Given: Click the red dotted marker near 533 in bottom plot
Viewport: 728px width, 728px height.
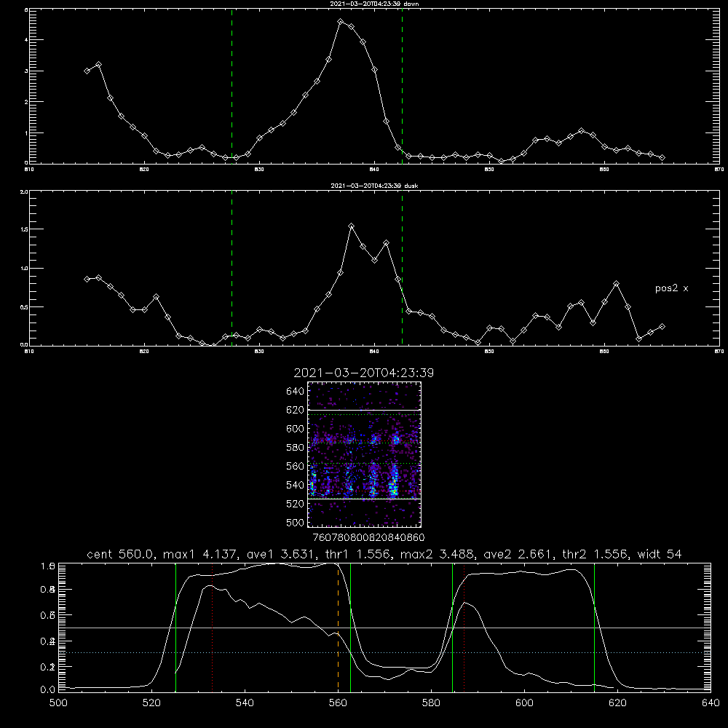Looking at the screenshot, I should 212,627.
